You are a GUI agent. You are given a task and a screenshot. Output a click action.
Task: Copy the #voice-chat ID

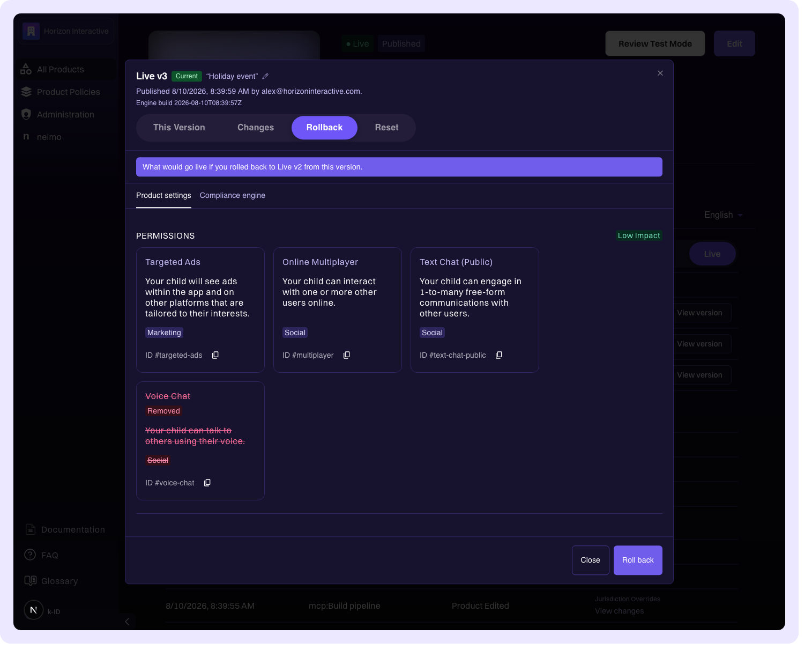pos(207,483)
